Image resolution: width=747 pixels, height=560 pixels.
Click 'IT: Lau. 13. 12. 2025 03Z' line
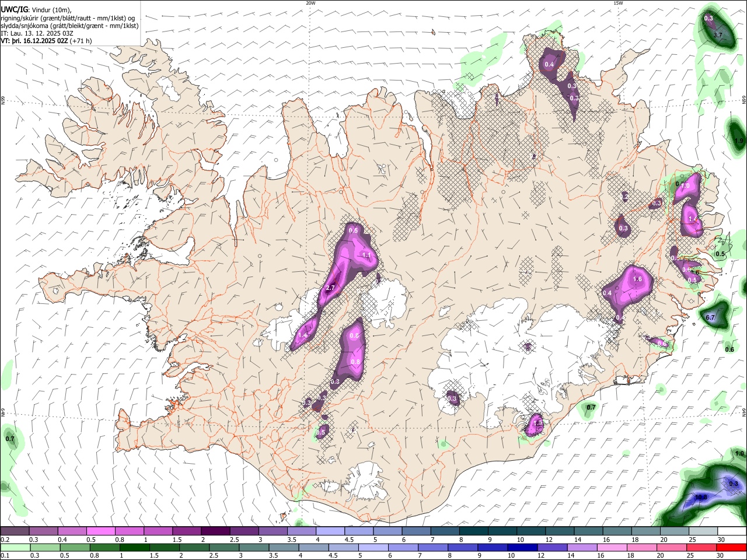[37, 33]
